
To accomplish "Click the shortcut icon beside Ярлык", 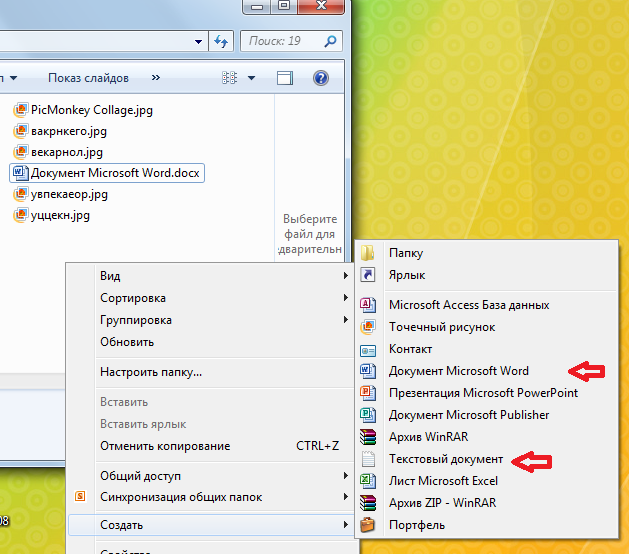I will [x=368, y=275].
